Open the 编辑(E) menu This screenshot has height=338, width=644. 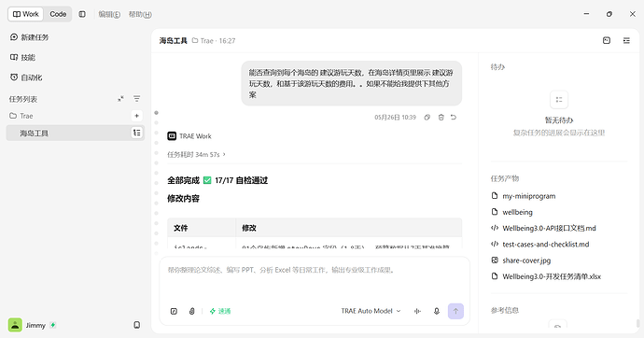click(109, 14)
